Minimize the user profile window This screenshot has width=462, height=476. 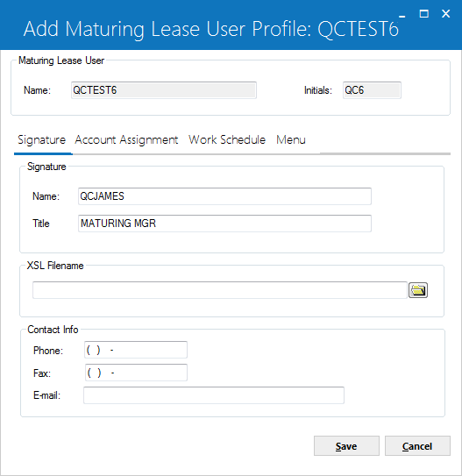(402, 14)
